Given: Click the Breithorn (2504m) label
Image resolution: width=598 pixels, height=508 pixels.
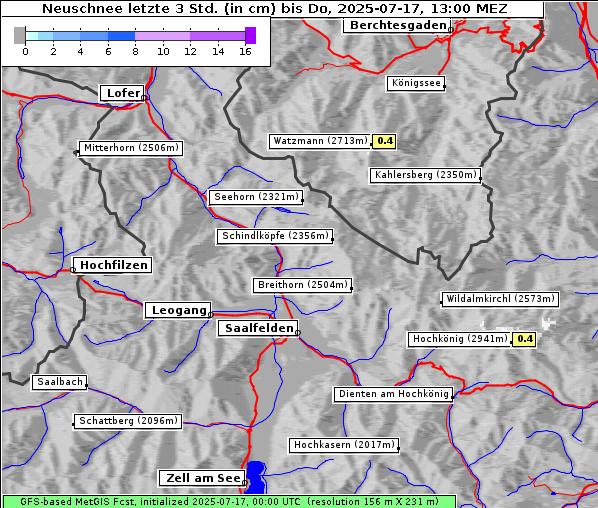Looking at the screenshot, I should (x=302, y=285).
